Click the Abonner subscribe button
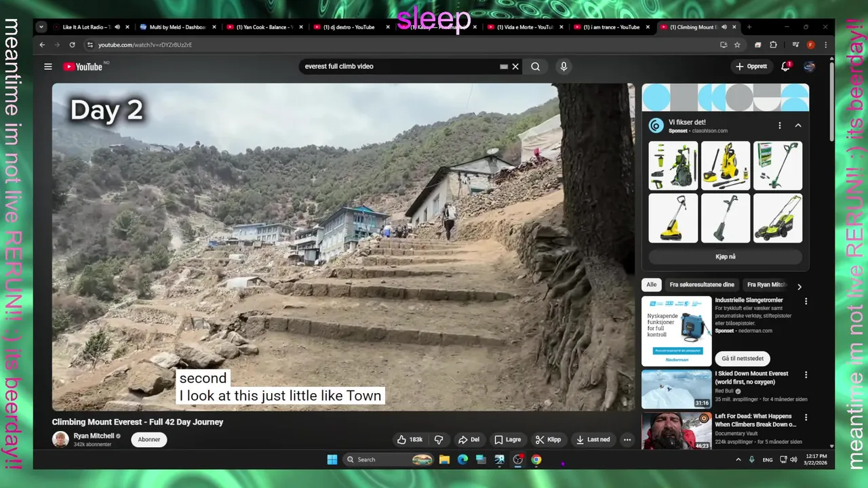Image resolution: width=868 pixels, height=488 pixels. coord(149,439)
